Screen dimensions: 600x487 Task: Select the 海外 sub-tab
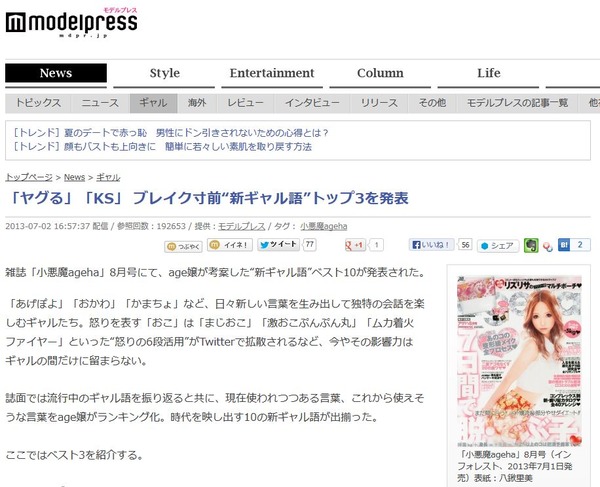point(197,103)
